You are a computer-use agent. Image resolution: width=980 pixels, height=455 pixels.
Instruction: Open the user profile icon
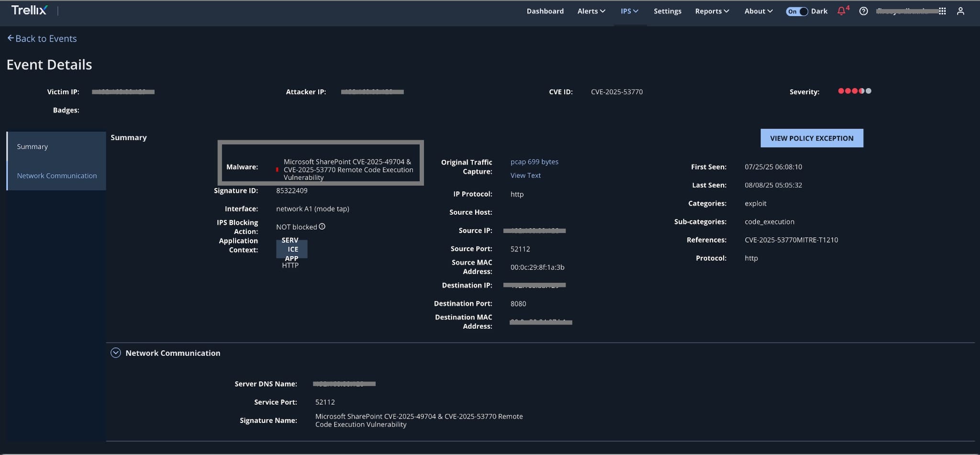[960, 11]
